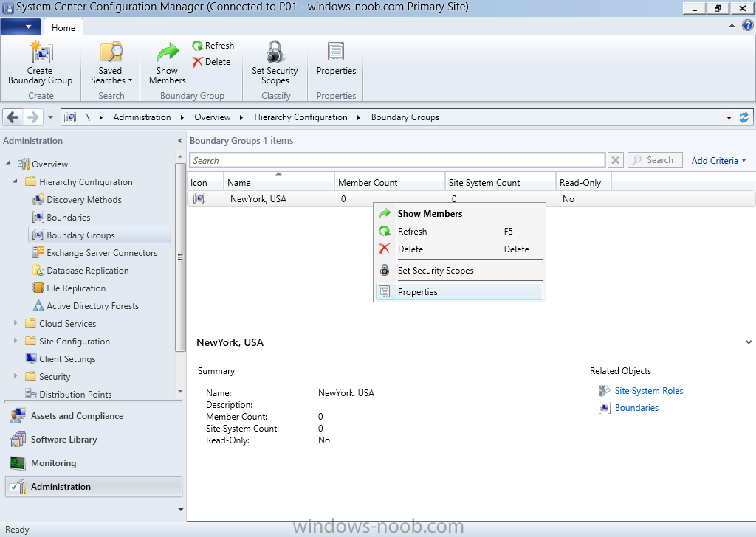
Task: Click Hierarchy Configuration in breadcrumb
Action: [x=301, y=117]
